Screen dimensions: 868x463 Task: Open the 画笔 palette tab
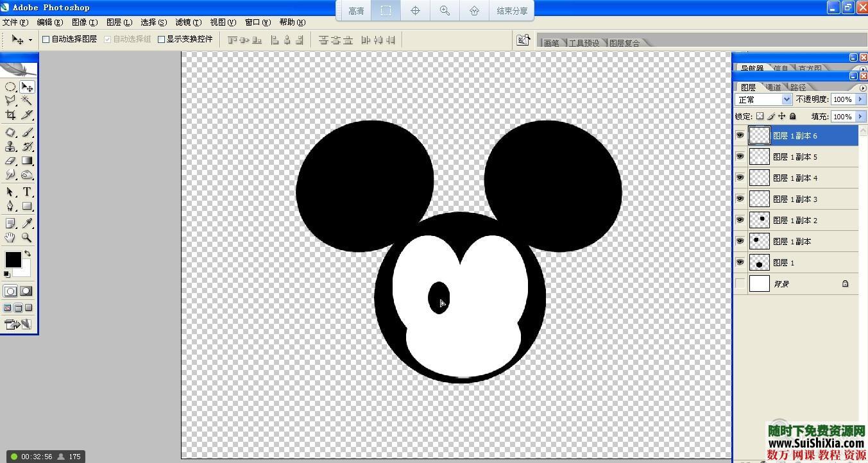point(551,43)
